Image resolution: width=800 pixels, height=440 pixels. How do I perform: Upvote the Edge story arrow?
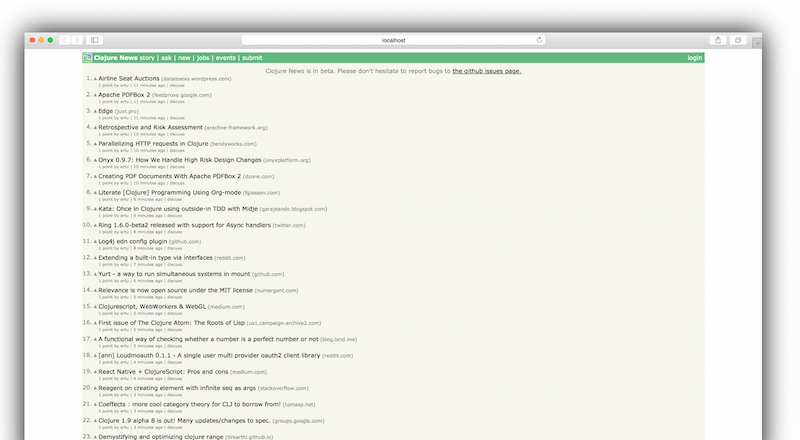click(95, 112)
